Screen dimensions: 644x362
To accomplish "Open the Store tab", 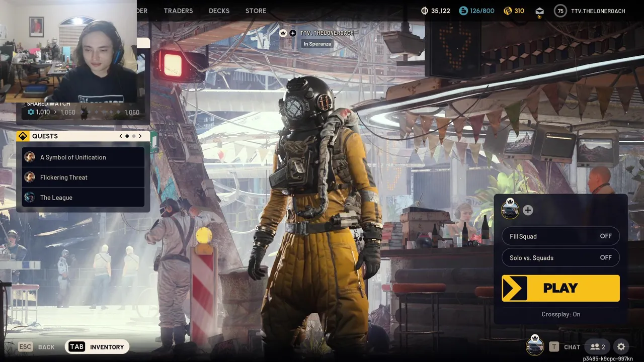I will (256, 11).
